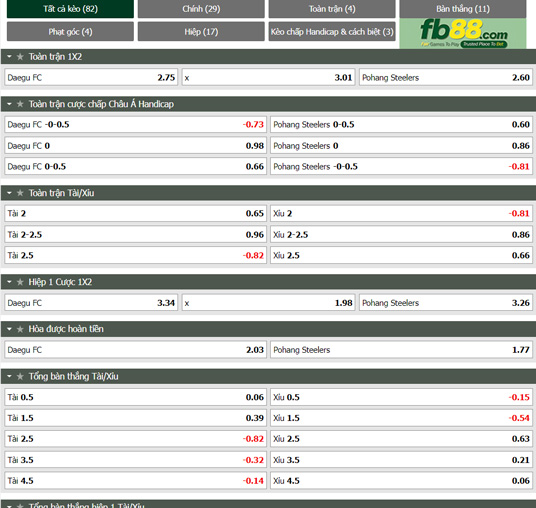Select Xỉu 0.5 at -0.15

[401, 397]
